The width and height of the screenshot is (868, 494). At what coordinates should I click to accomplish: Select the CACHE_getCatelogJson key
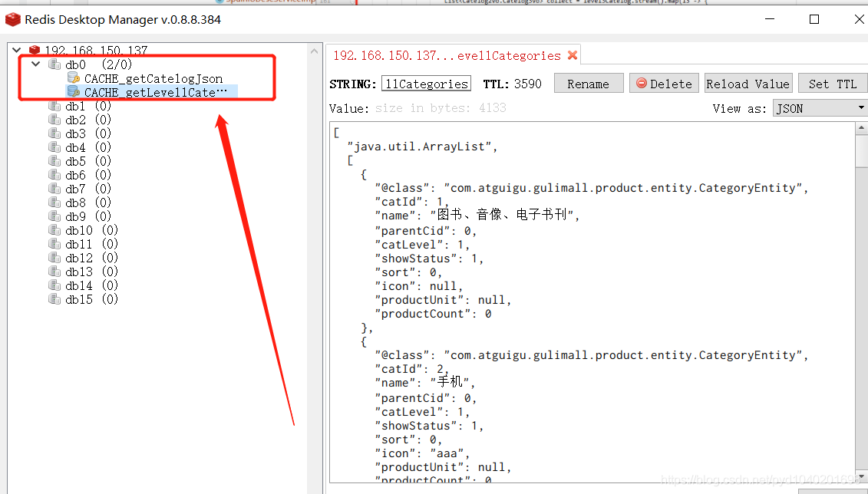[153, 78]
